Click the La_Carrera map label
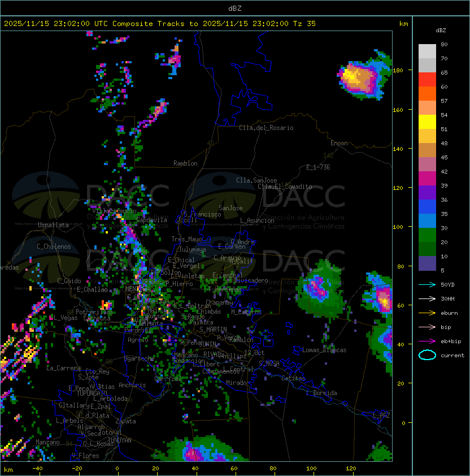Screen dimensions: 470x476 coord(63,368)
